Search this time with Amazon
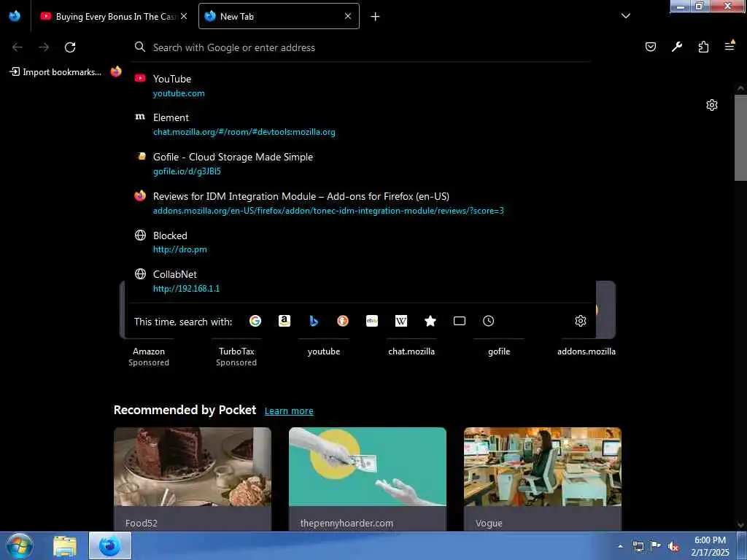747x560 pixels. pyautogui.click(x=285, y=321)
